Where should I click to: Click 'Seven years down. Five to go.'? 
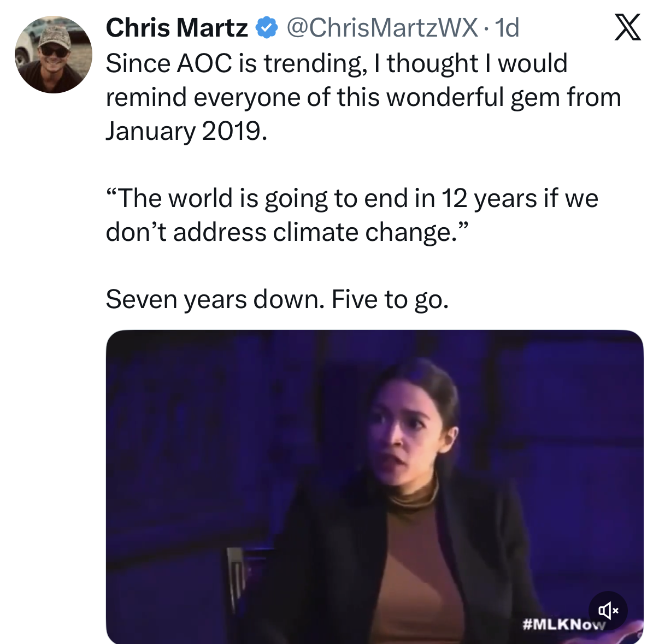point(277,299)
